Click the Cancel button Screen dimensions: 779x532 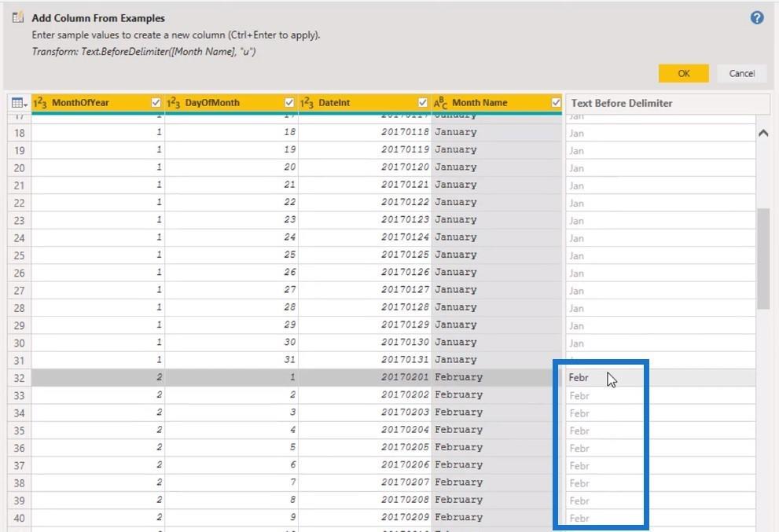742,74
